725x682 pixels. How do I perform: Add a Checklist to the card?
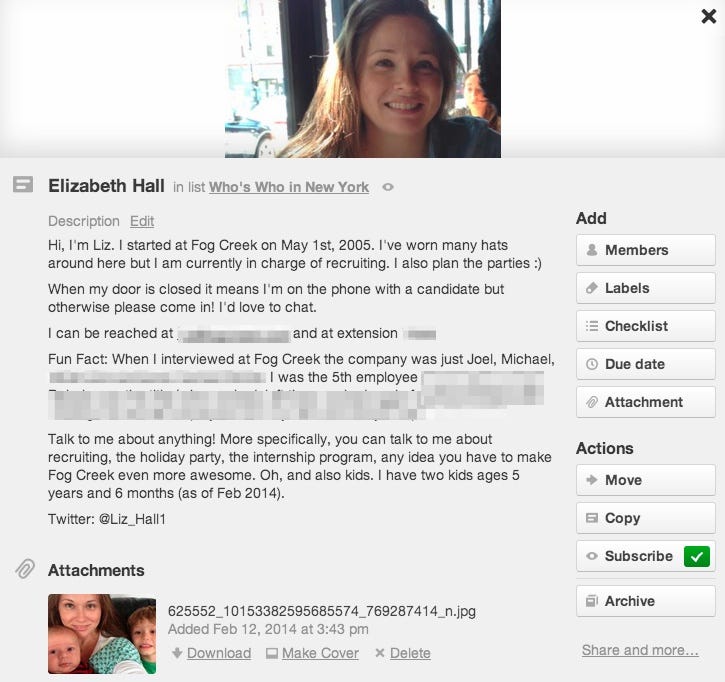pyautogui.click(x=645, y=326)
